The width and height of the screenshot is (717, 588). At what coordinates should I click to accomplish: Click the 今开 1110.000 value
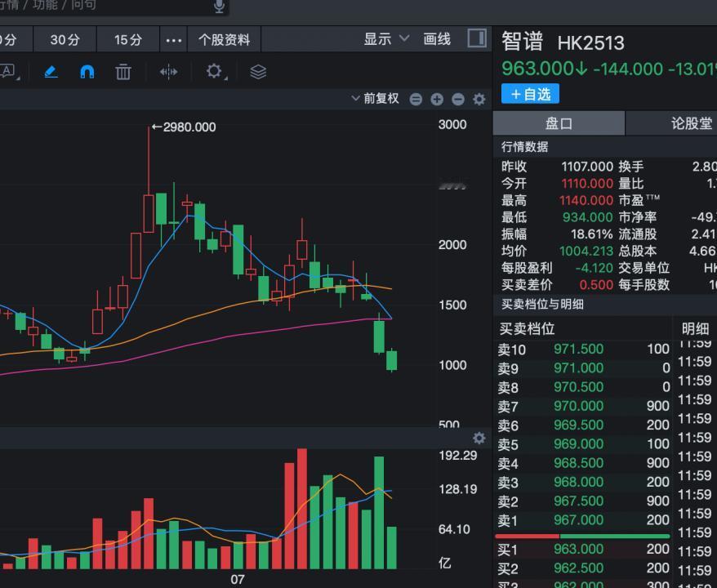(587, 184)
